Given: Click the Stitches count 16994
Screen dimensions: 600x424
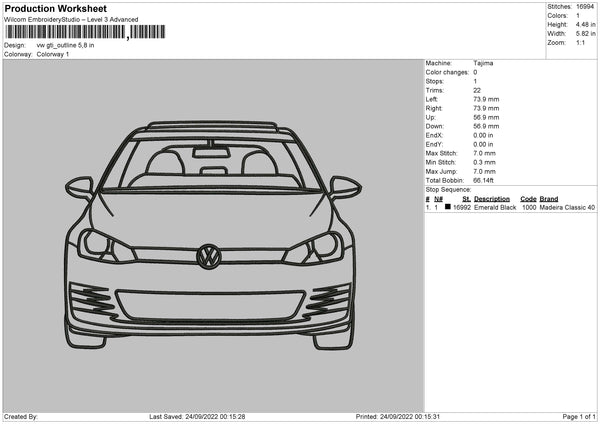Looking at the screenshot, I should [x=583, y=6].
